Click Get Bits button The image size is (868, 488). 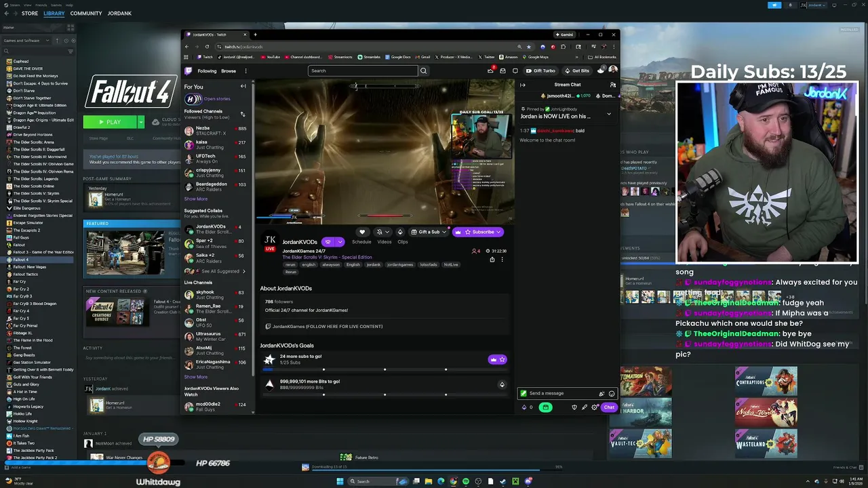pos(577,70)
